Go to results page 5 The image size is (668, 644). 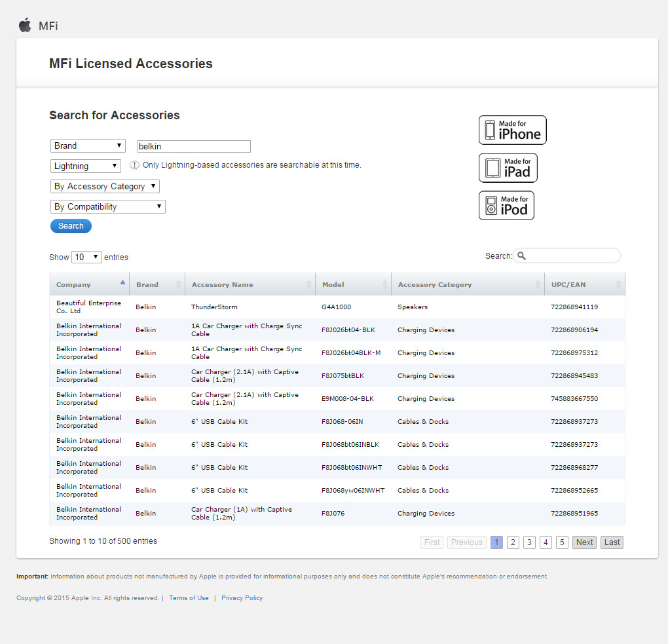tap(562, 542)
